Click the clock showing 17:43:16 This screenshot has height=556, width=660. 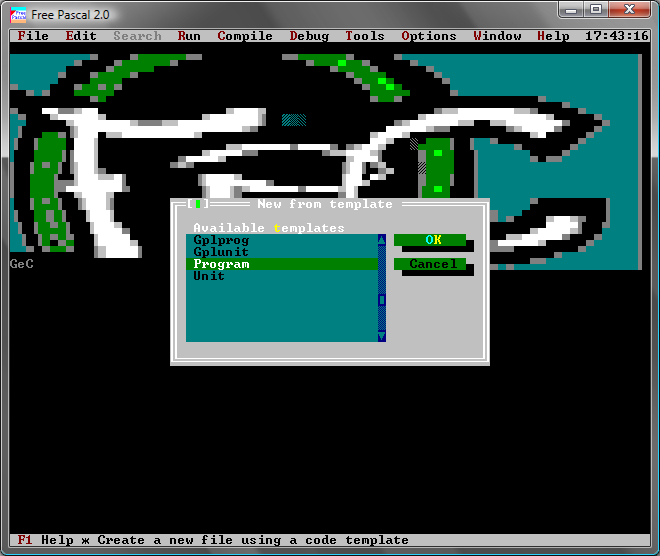617,36
